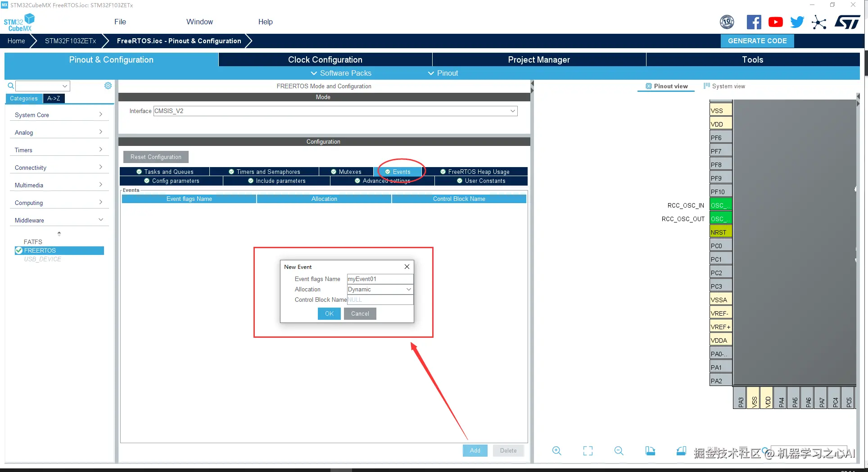Open the ST 10-year anniversary badge icon
The height and width of the screenshot is (472, 868).
pos(727,22)
